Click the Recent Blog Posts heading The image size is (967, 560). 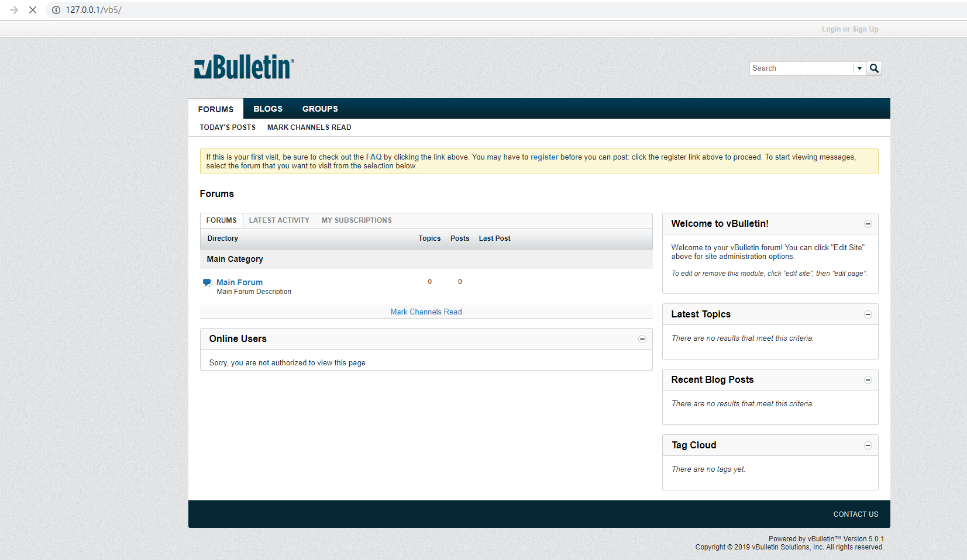713,380
